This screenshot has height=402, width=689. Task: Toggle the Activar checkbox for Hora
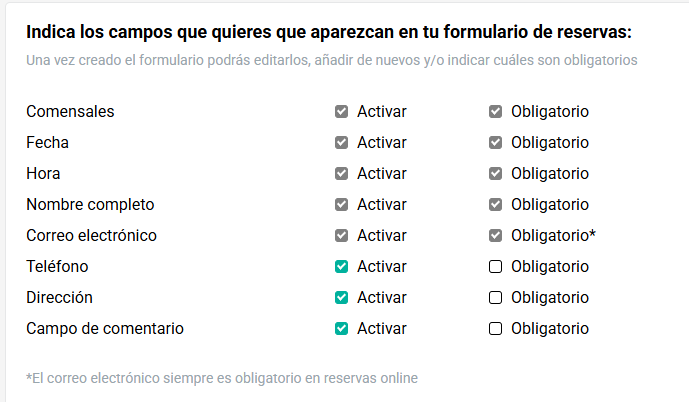point(341,174)
